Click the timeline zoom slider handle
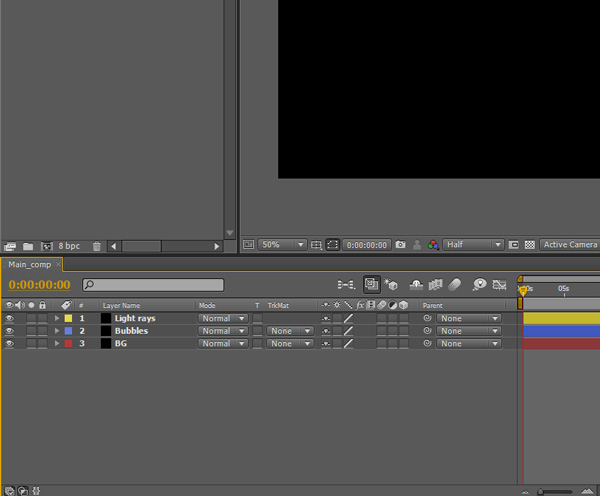Viewport: 600px width, 496px height. [540, 492]
